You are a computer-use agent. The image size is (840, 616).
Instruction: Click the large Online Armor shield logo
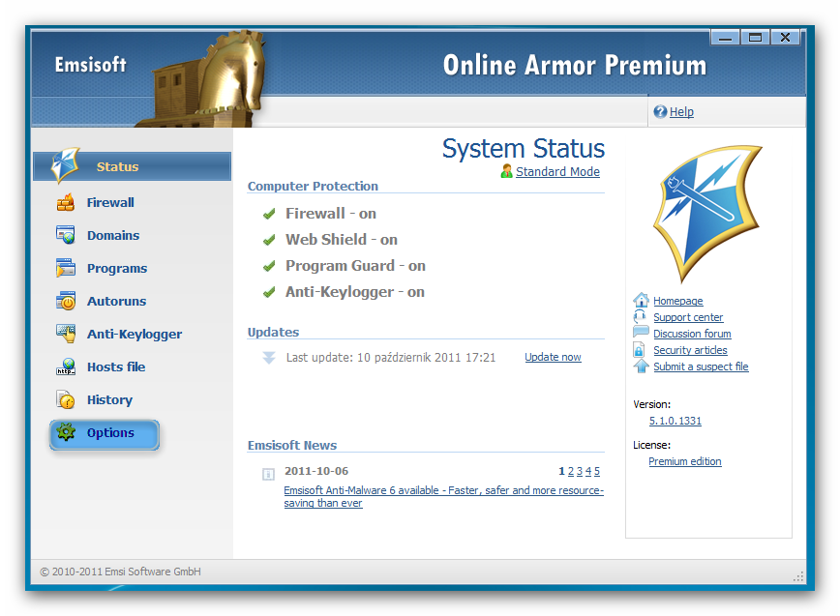pos(707,213)
